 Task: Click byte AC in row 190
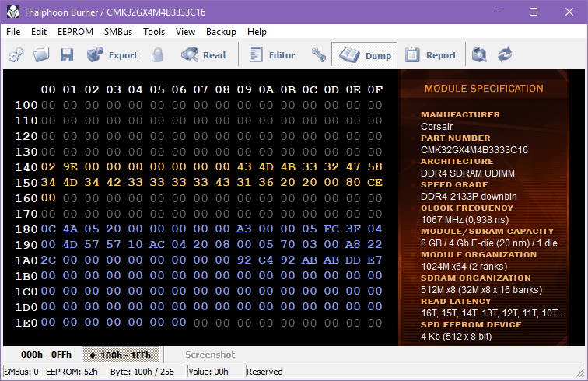click(x=157, y=244)
